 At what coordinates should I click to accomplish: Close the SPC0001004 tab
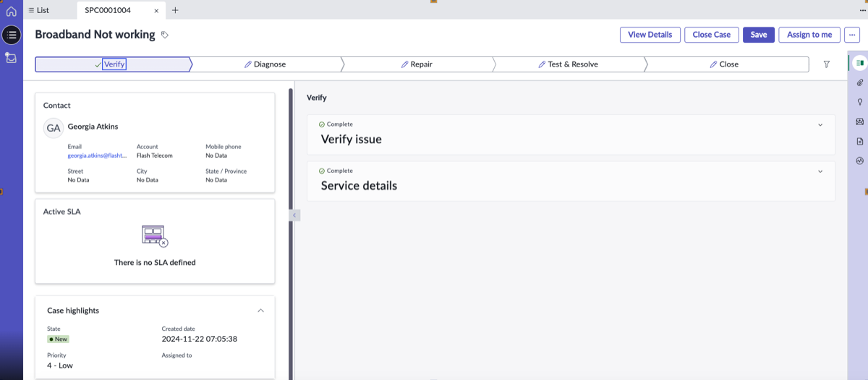[156, 11]
